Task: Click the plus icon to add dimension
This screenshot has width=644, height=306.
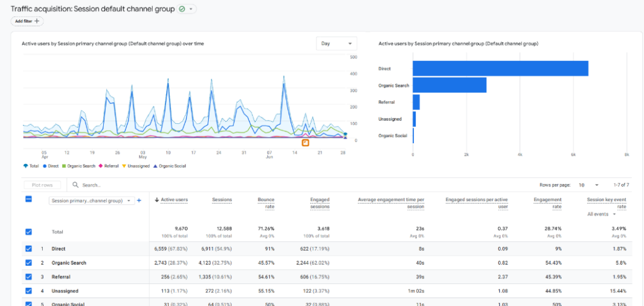Action: [139, 200]
